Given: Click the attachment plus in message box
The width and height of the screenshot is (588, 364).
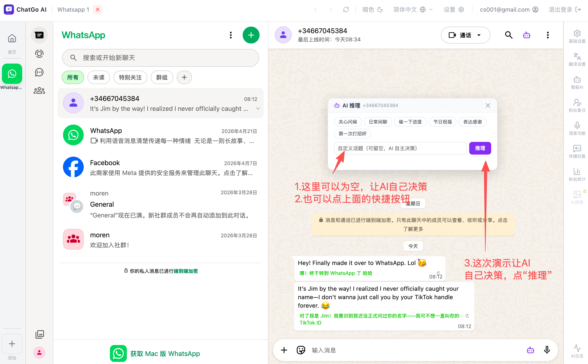Looking at the screenshot, I should (284, 350).
